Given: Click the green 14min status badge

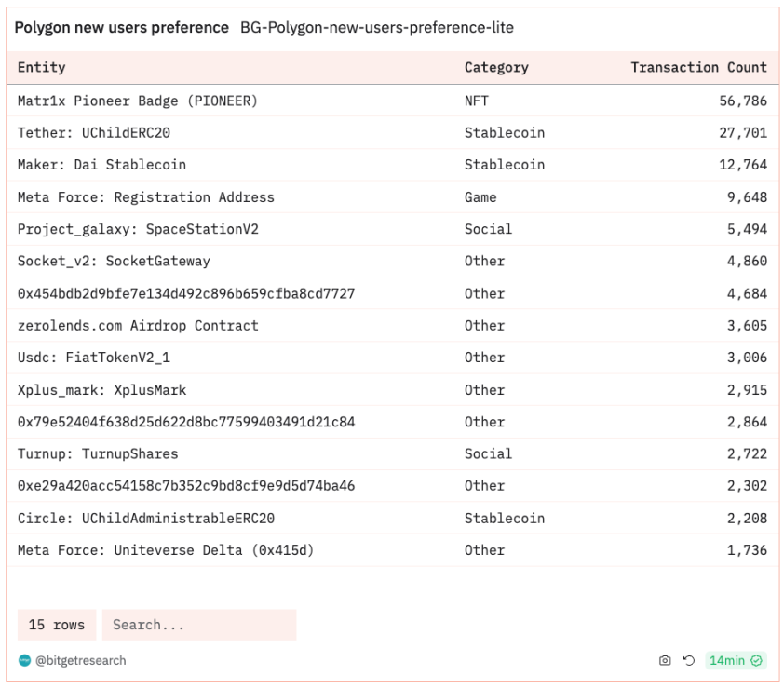Looking at the screenshot, I should [x=736, y=660].
